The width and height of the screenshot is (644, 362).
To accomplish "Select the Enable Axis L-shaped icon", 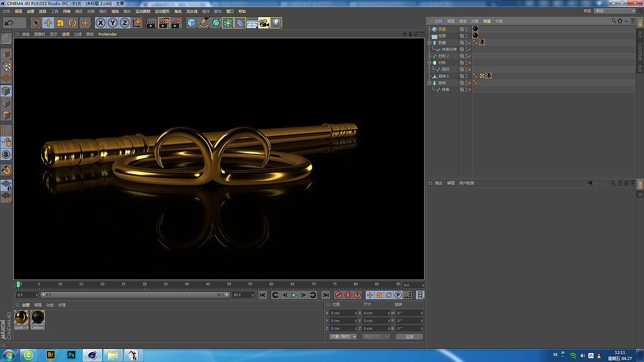I will 6,130.
